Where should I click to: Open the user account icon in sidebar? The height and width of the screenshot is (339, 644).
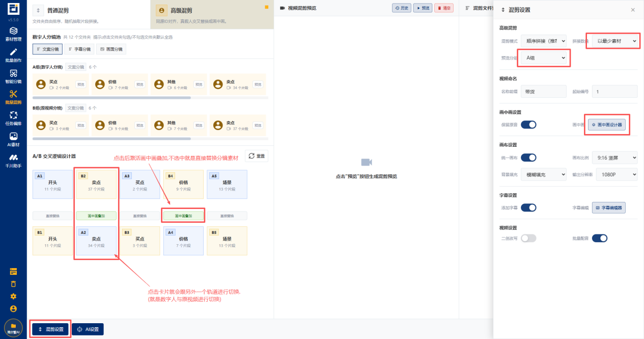tap(13, 308)
